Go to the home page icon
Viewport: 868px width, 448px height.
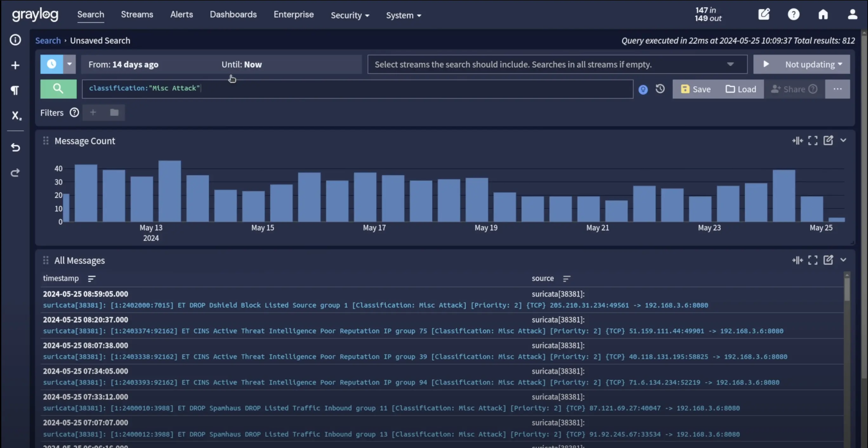(823, 15)
